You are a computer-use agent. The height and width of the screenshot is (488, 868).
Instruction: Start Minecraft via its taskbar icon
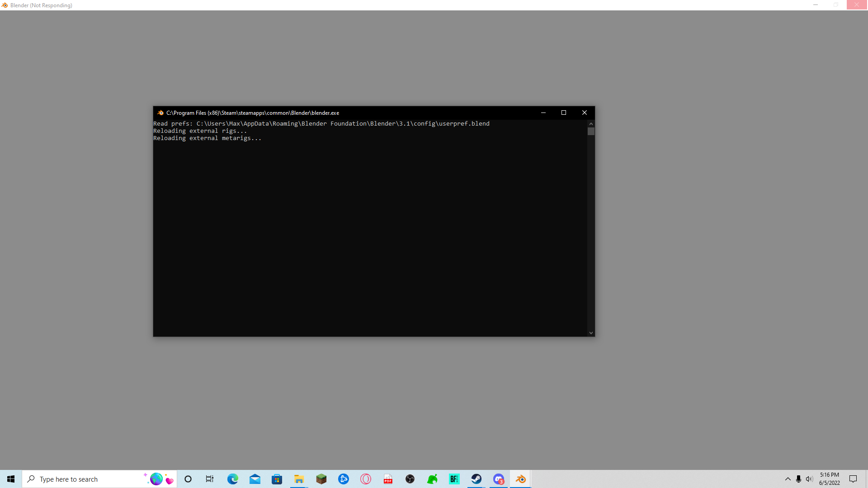click(321, 479)
